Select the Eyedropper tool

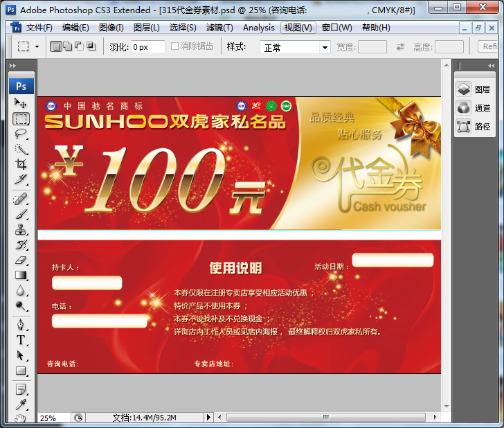click(21, 405)
